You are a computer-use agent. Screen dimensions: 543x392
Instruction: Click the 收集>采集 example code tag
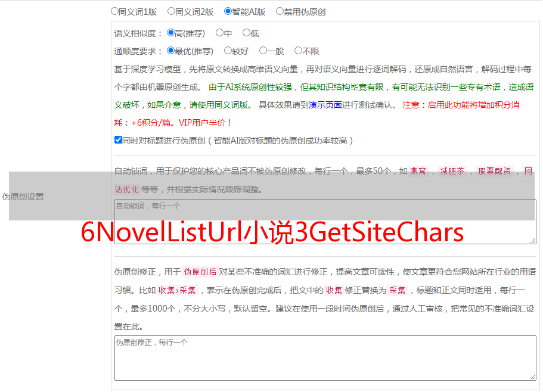pyautogui.click(x=177, y=290)
